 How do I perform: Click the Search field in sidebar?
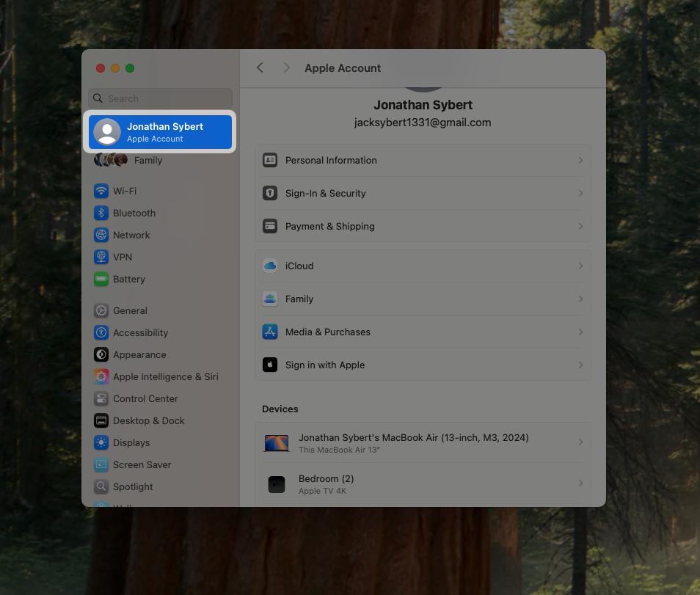coord(160,98)
